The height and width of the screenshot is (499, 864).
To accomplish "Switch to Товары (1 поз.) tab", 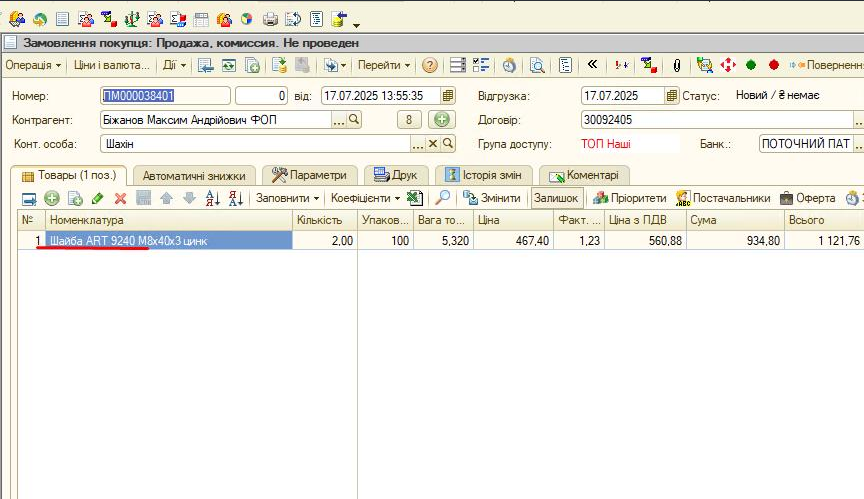I will (69, 176).
